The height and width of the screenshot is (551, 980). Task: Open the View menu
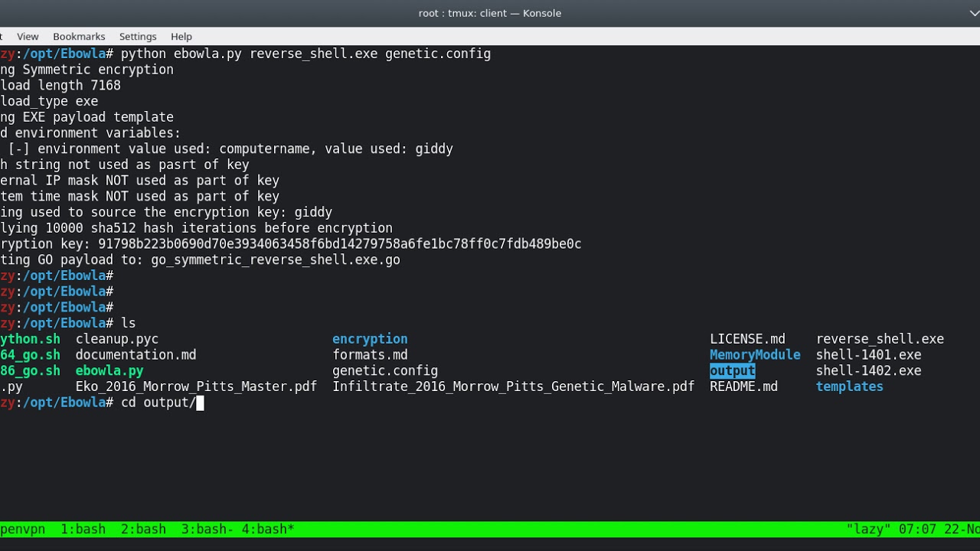[x=28, y=36]
